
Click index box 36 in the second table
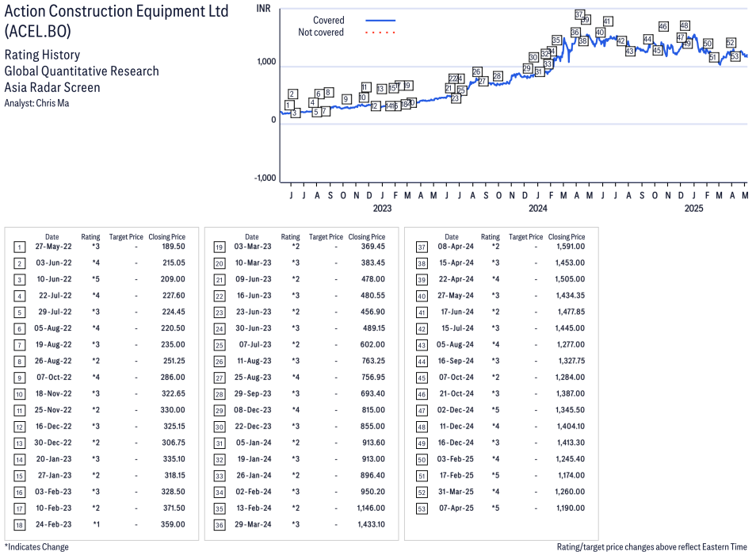[220, 526]
